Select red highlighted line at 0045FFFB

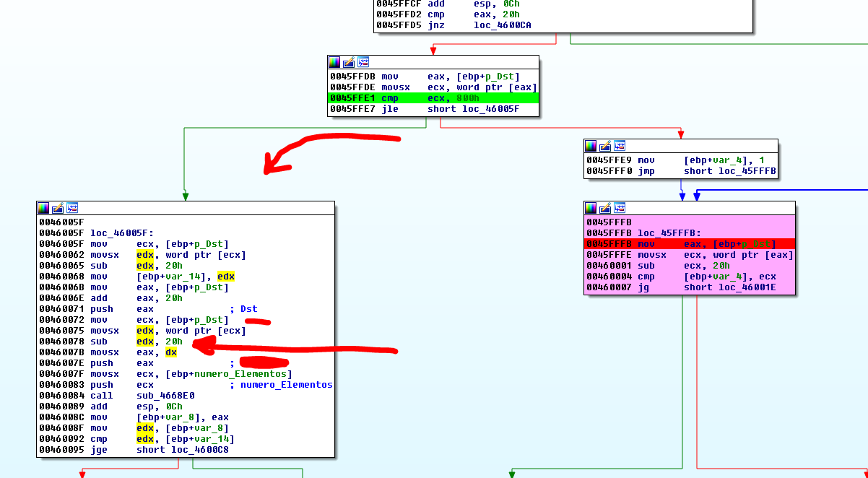(x=689, y=244)
